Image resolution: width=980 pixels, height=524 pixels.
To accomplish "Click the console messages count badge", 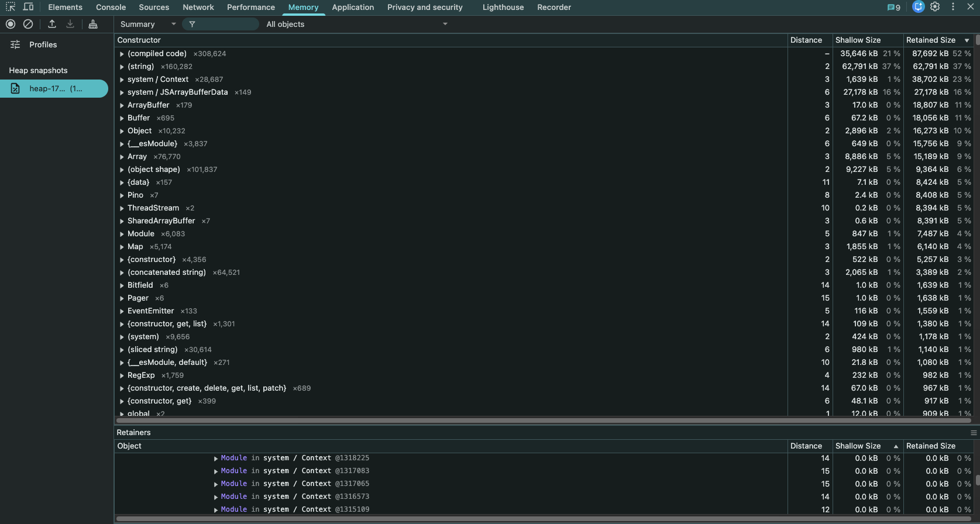I will click(894, 7).
